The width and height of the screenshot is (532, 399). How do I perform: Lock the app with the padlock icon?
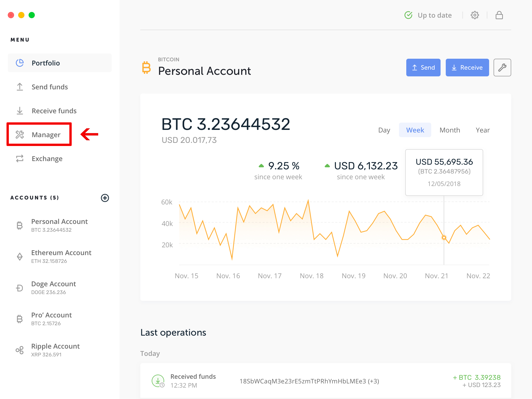(x=499, y=15)
